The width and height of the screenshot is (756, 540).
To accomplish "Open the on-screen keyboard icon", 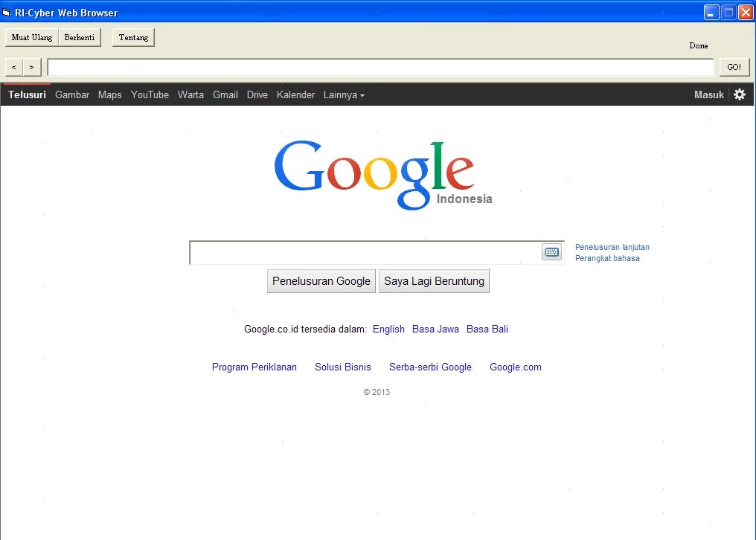I will (552, 251).
